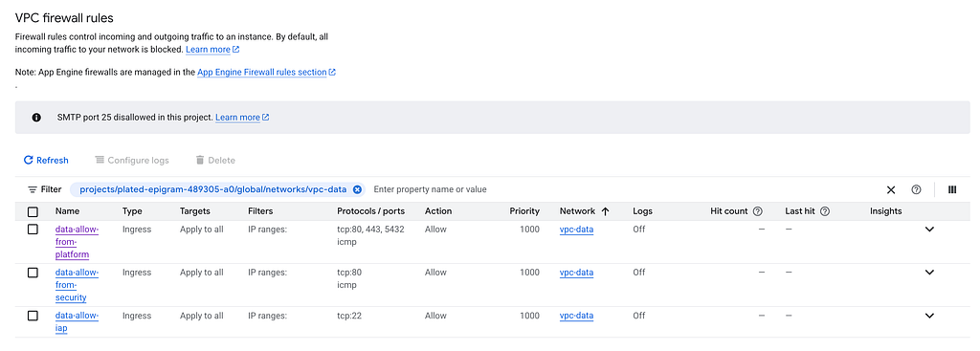Click the Refresh button
This screenshot has height=351, width=980.
tap(46, 161)
